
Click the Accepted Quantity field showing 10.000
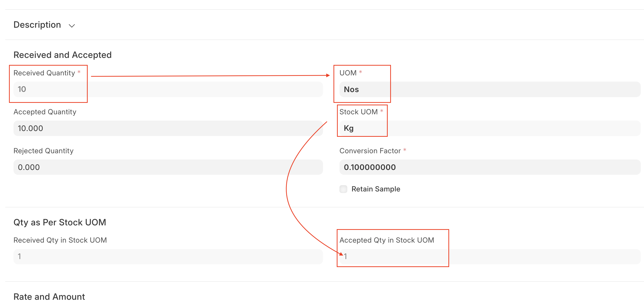click(x=168, y=128)
